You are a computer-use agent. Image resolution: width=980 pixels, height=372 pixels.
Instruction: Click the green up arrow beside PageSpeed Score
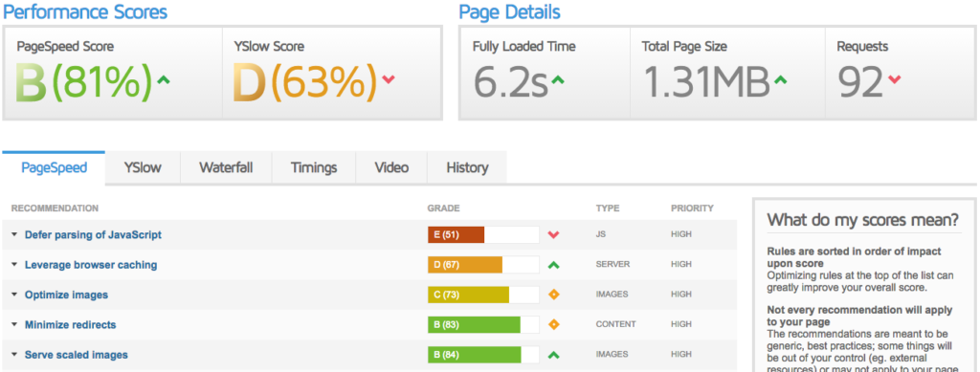pos(163,80)
